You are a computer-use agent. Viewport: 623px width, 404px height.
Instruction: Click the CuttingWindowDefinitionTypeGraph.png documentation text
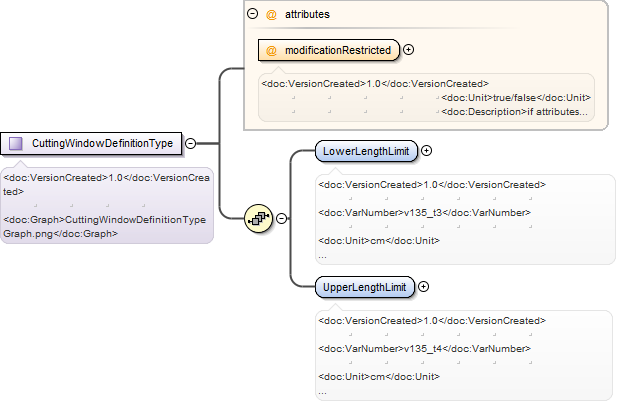click(x=104, y=227)
